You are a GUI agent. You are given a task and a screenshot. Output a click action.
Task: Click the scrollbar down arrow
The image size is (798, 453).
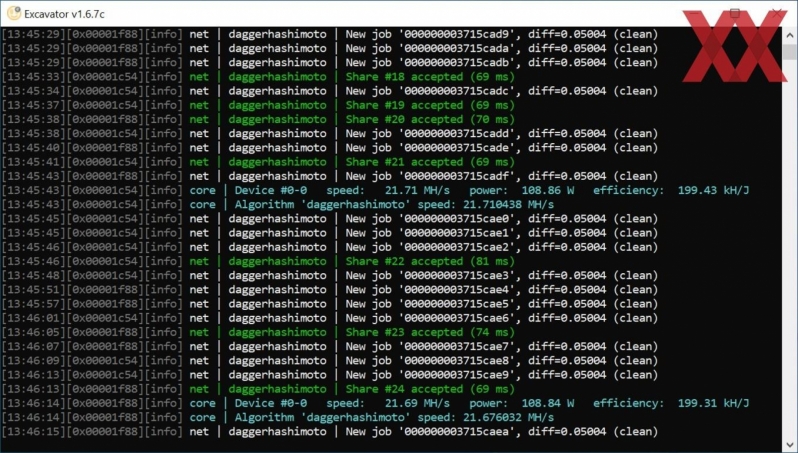coord(790,445)
